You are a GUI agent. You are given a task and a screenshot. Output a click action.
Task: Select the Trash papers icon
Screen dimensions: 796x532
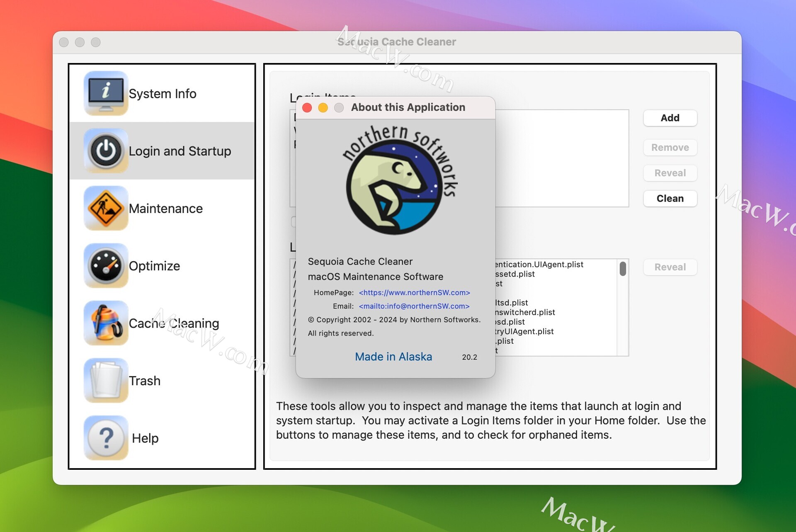pos(106,381)
